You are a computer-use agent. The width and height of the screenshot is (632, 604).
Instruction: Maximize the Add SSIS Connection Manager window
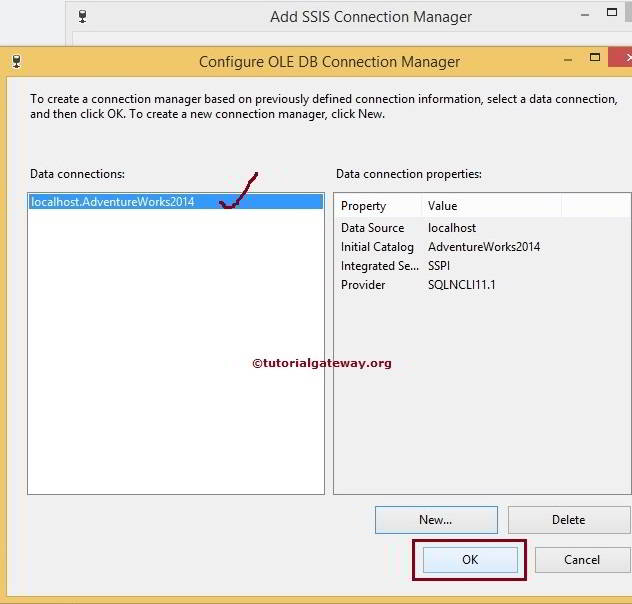tap(612, 12)
